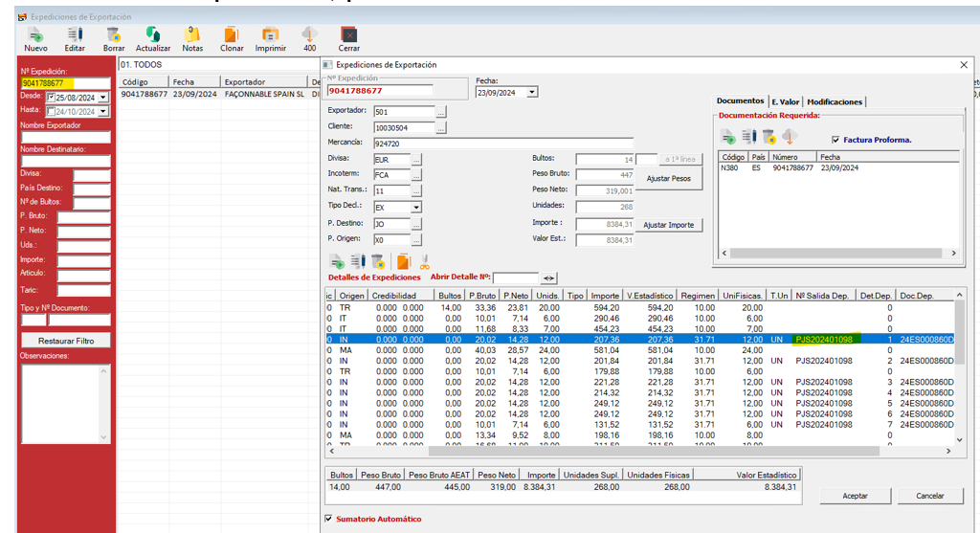This screenshot has width=980, height=533.
Task: Open the Tipo Decl. dropdown
Action: tap(416, 207)
